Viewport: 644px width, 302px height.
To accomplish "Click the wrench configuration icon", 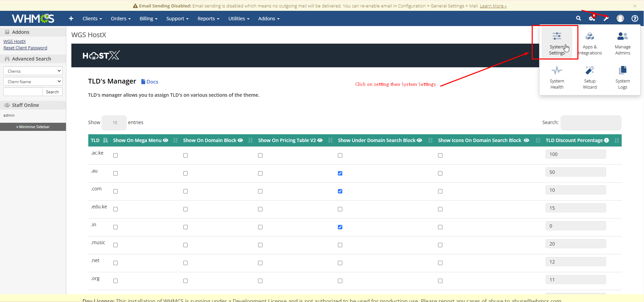I will (x=606, y=19).
